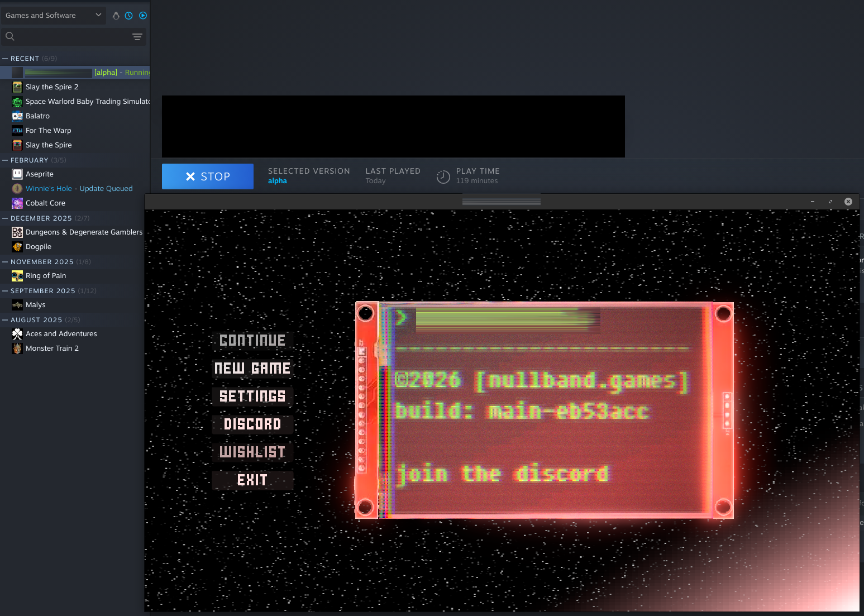864x616 pixels.
Task: Select the Cobalt Core icon
Action: point(17,203)
